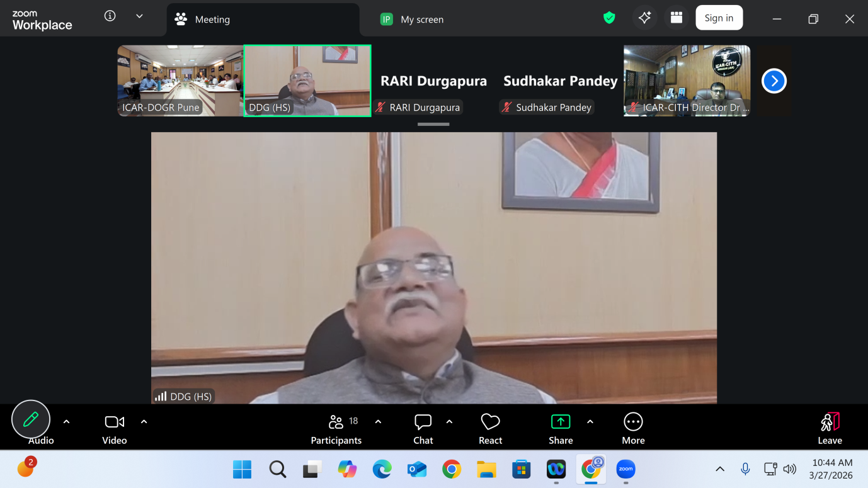This screenshot has width=868, height=488.
Task: Select the Meeting tab
Action: coord(212,20)
